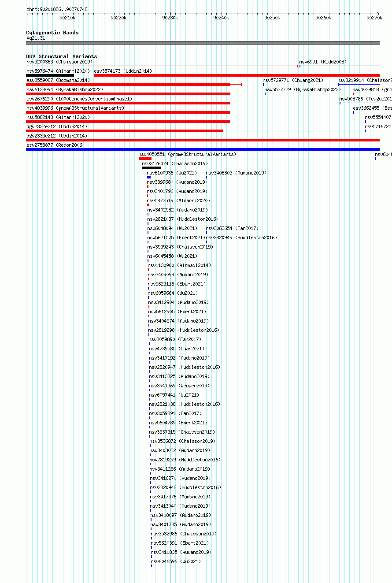Click nsv3535243 (Chaisson2019) label
Screen dimensions: 392x583
tap(180, 247)
